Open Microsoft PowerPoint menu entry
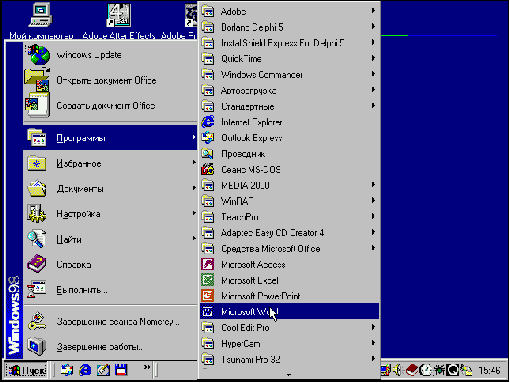The height and width of the screenshot is (383, 510). coord(289,296)
